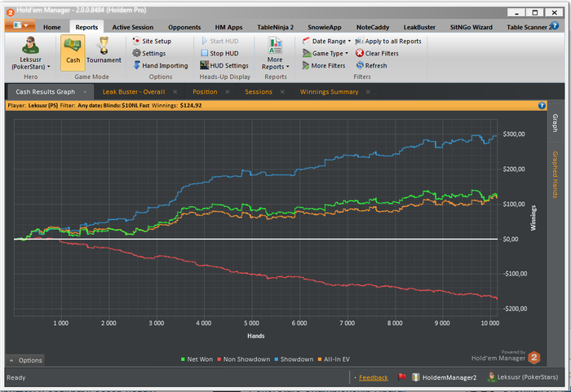This screenshot has width=571, height=392.
Task: Select Tournament game mode
Action: (104, 51)
